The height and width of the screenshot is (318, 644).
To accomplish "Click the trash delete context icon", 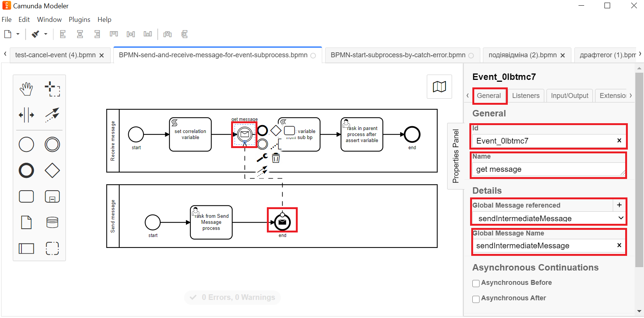I will (276, 157).
